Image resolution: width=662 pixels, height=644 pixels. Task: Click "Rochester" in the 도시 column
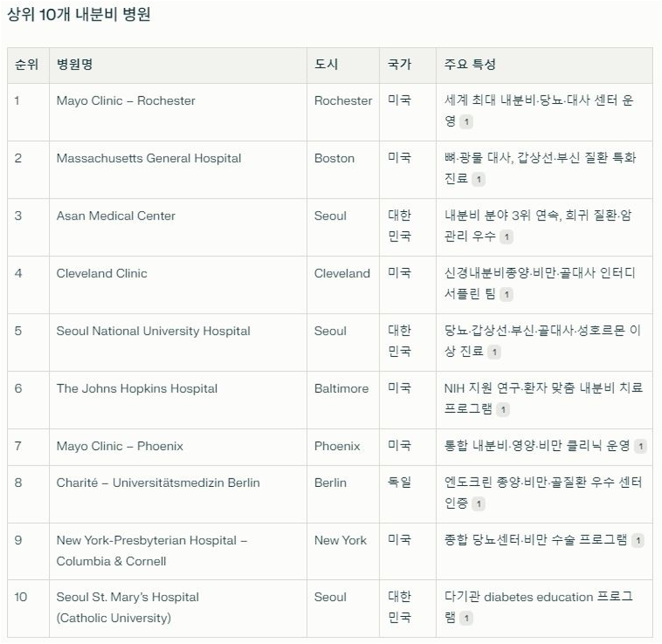coord(343,101)
